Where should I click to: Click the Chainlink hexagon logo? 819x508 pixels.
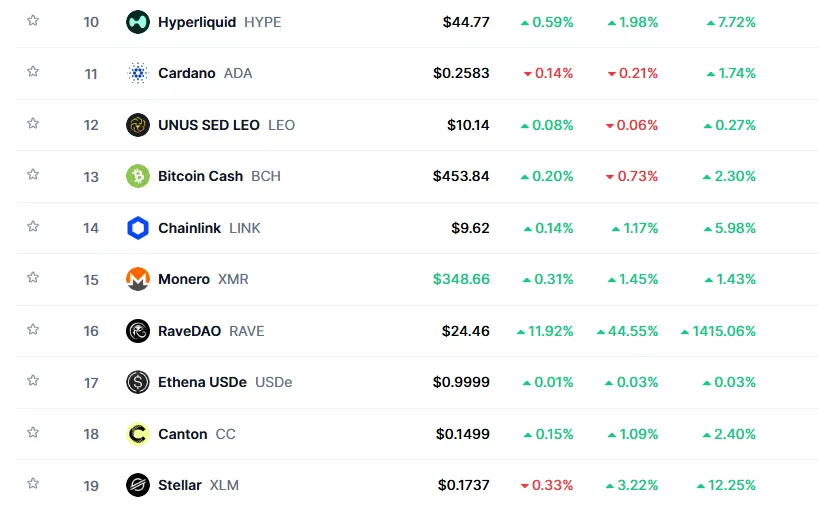pos(138,228)
